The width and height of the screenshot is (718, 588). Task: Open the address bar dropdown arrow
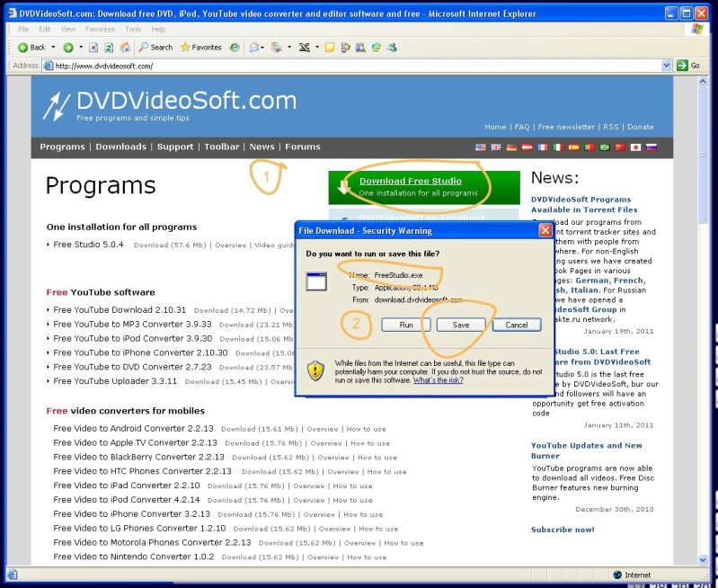click(666, 66)
